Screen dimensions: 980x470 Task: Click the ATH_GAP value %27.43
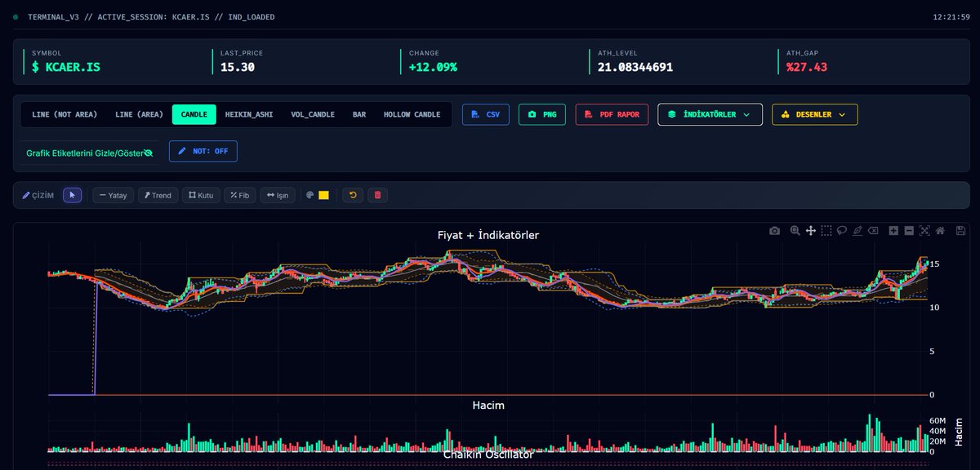807,67
